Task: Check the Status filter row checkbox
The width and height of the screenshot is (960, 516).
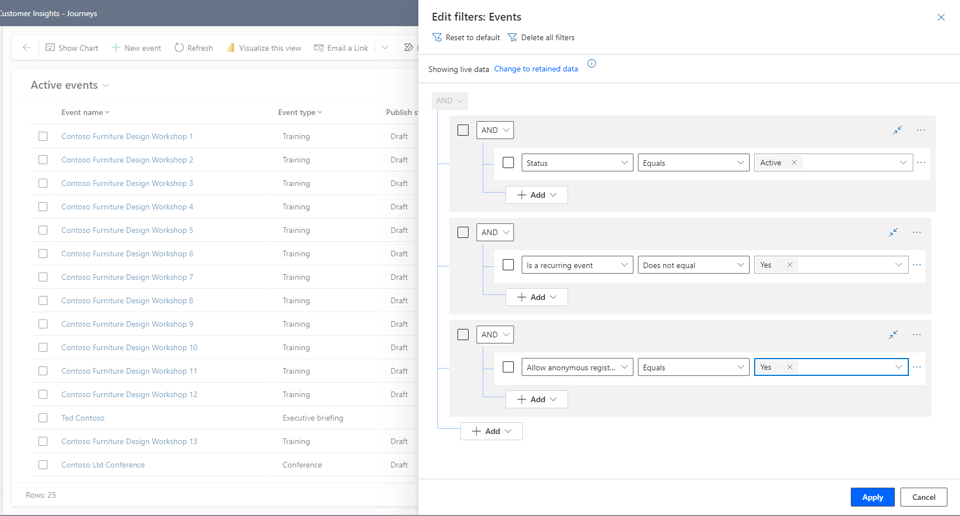Action: pos(508,163)
